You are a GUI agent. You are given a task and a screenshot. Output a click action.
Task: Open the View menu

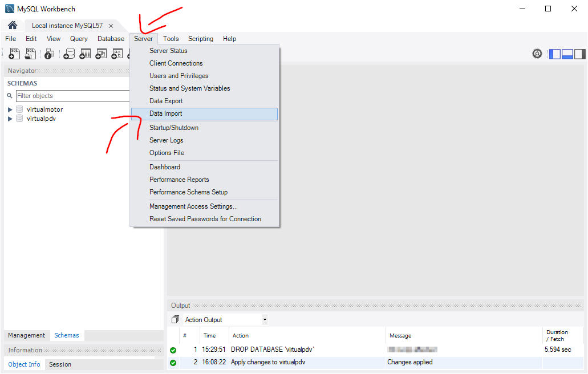coord(53,39)
